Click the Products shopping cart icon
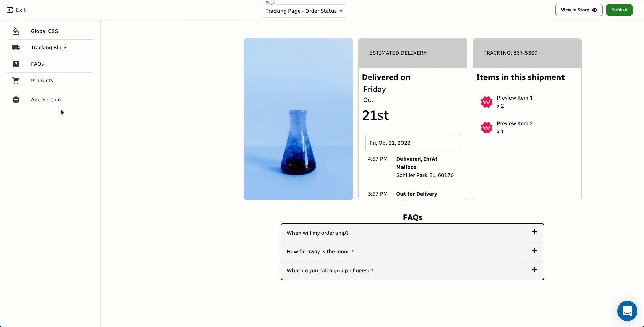 [x=16, y=81]
